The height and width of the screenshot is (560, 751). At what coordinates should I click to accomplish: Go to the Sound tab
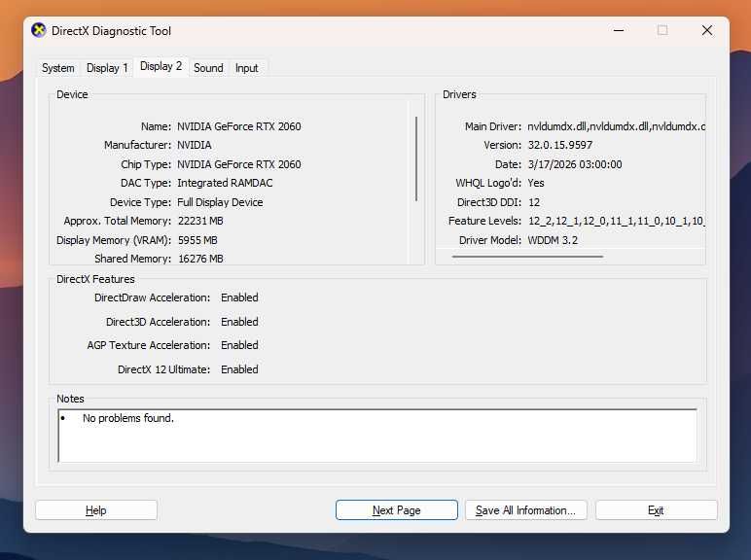pyautogui.click(x=208, y=68)
